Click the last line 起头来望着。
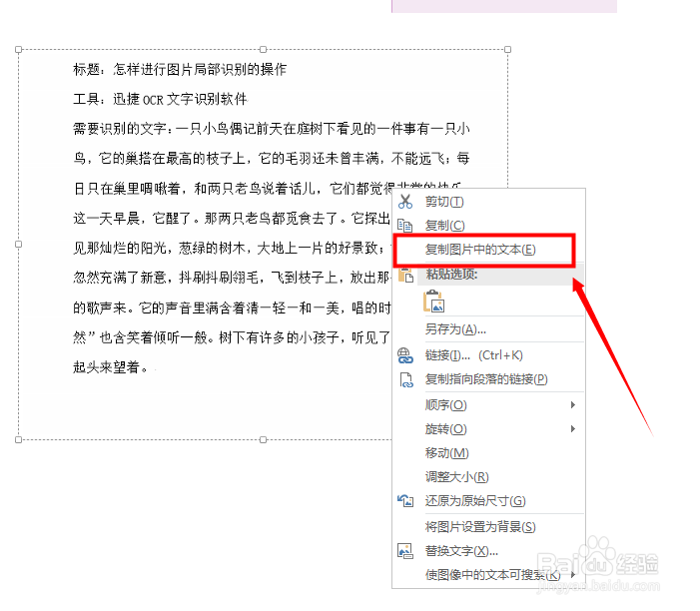 tap(111, 367)
